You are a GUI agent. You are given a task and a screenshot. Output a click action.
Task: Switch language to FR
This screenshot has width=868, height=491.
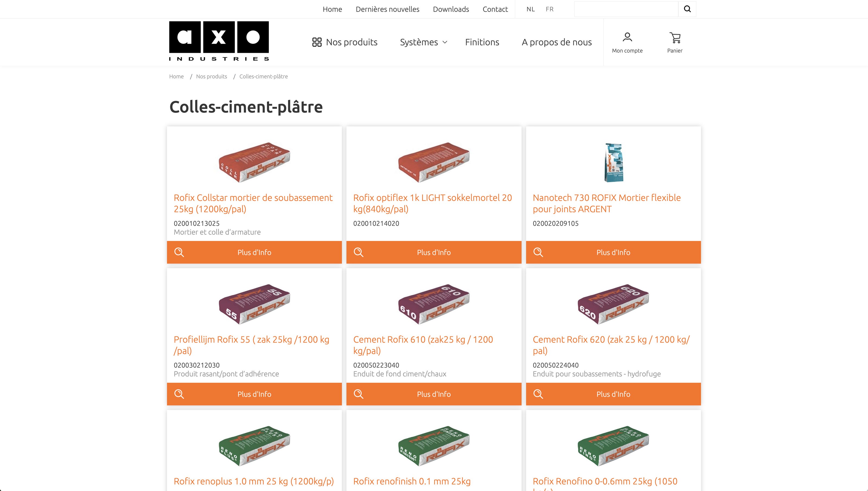[550, 9]
